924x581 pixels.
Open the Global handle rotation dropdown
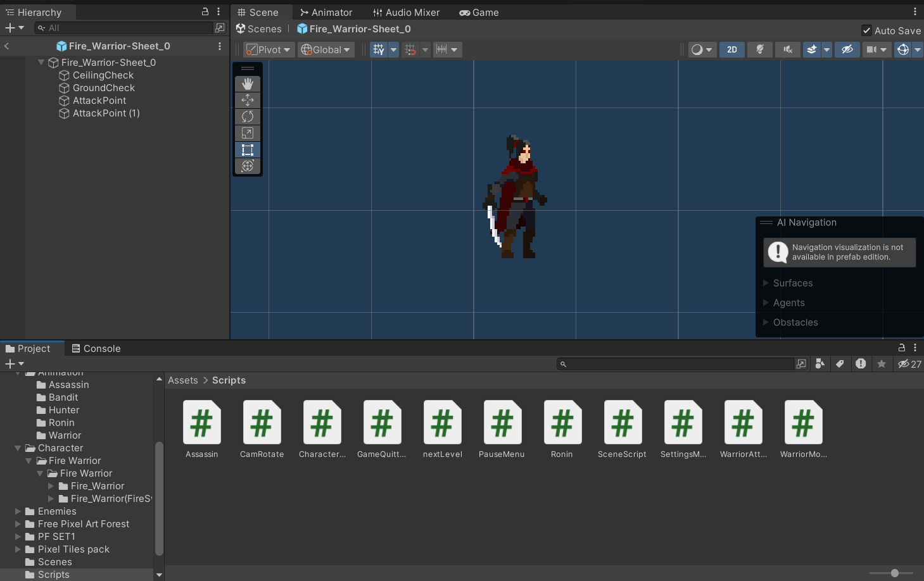pos(326,49)
